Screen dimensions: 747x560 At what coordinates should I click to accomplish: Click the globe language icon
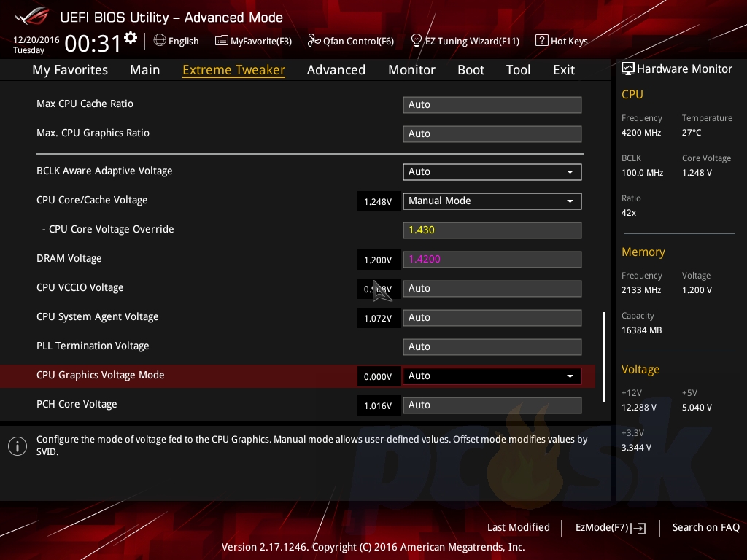tap(160, 41)
